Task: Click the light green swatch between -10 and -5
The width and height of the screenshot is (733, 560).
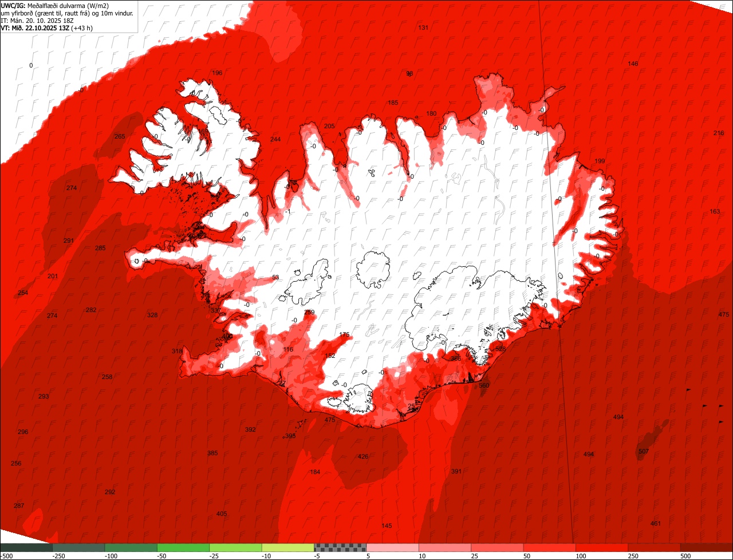Action: (x=288, y=547)
